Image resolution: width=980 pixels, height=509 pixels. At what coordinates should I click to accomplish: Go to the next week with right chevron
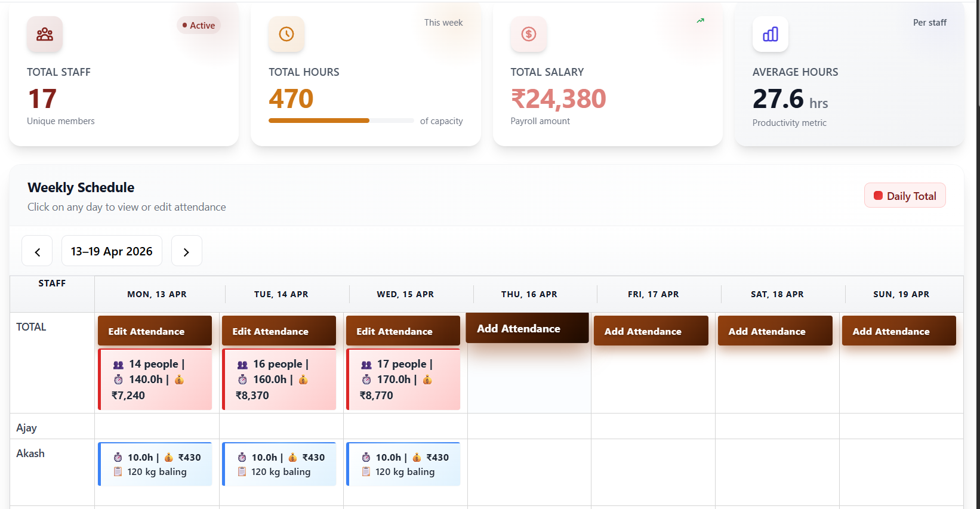click(186, 251)
